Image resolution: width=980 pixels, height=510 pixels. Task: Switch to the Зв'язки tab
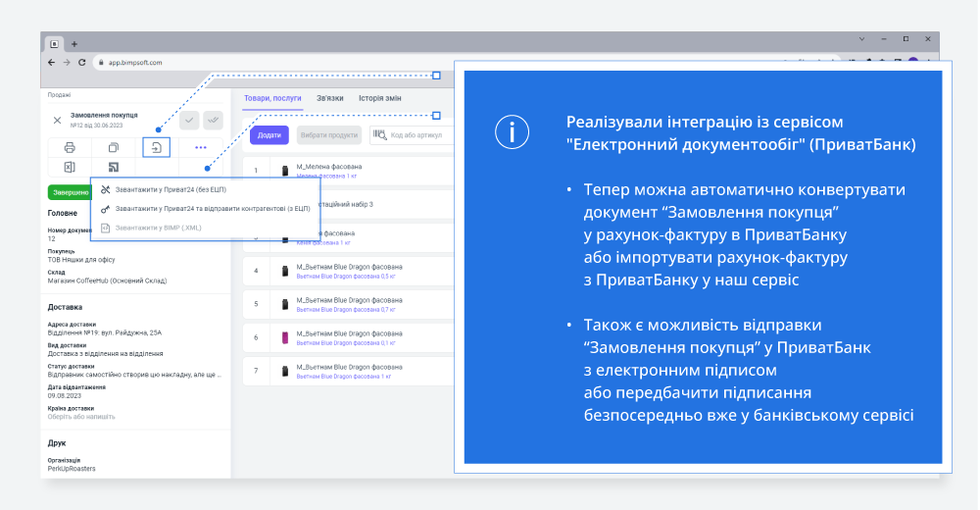(x=329, y=98)
